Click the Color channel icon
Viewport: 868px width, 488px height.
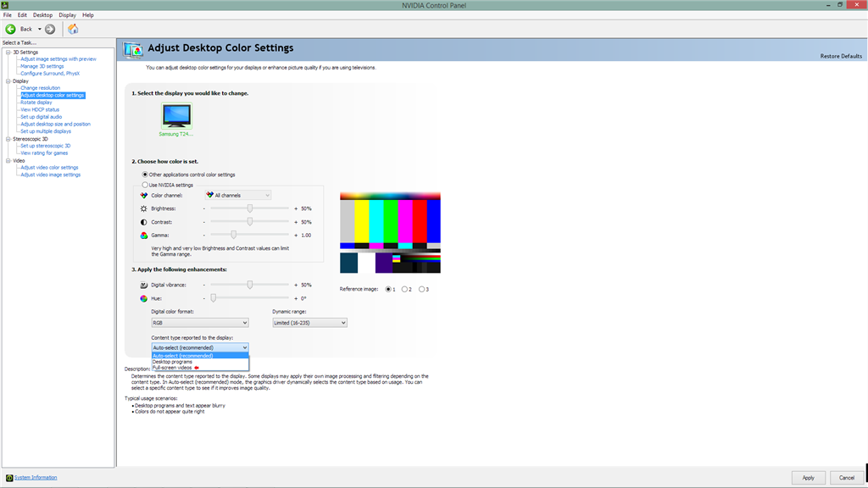pyautogui.click(x=144, y=196)
